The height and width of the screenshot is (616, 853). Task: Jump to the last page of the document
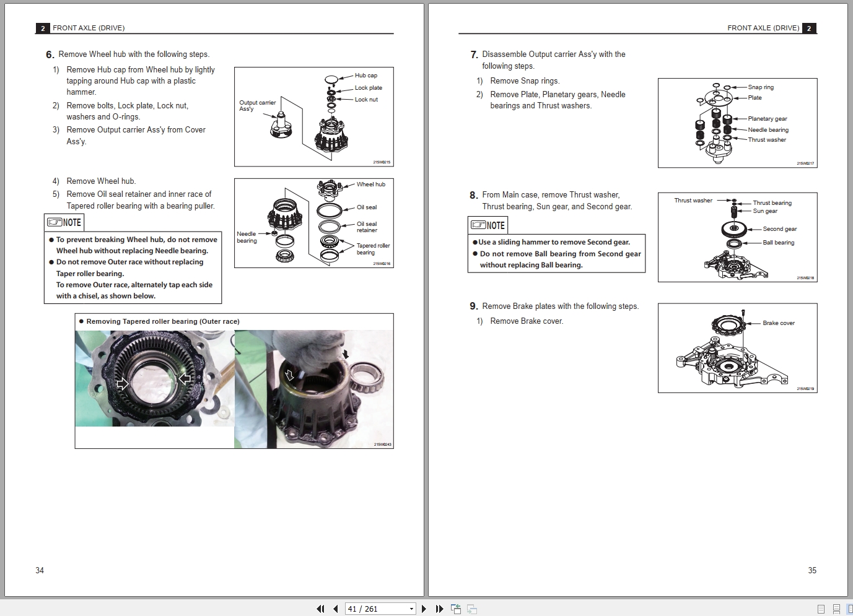click(439, 609)
